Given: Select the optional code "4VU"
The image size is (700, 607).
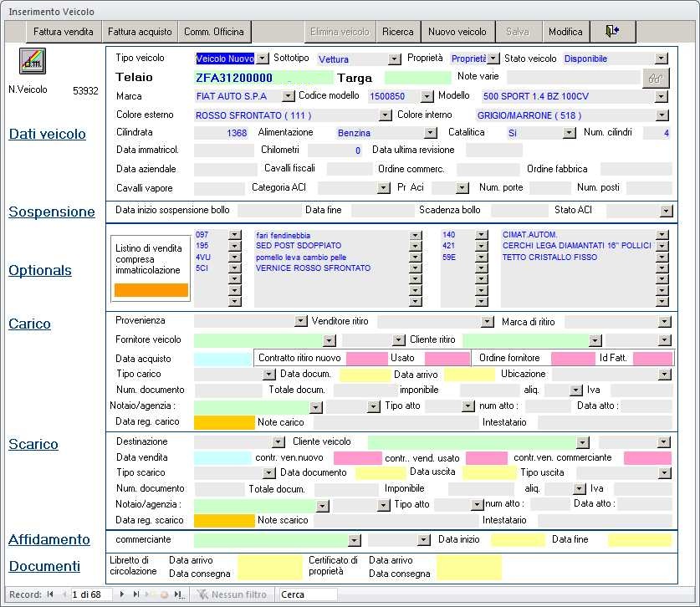Looking at the screenshot, I should click(203, 257).
